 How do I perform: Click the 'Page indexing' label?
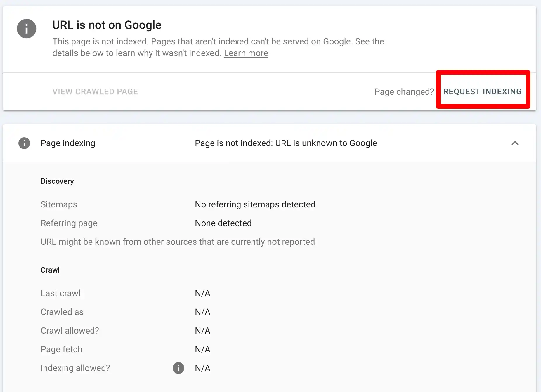(68, 143)
